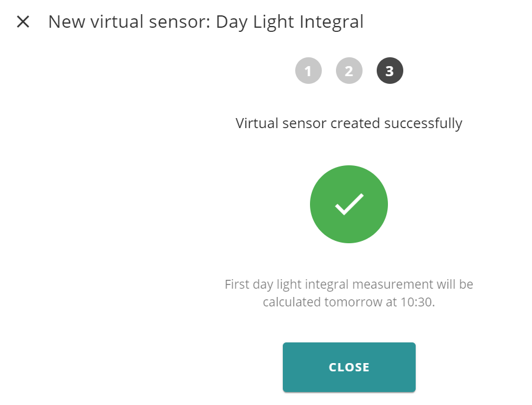532x405 pixels.
Task: Click the active step 3 circle
Action: pos(390,71)
